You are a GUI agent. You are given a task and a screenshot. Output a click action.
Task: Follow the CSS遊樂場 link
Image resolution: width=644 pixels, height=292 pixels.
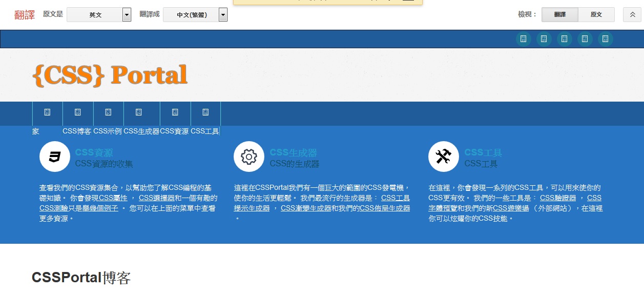[x=511, y=208]
